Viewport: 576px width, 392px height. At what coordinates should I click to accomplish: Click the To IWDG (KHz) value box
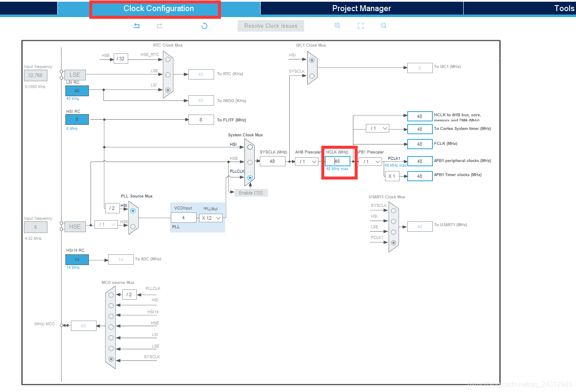[201, 100]
